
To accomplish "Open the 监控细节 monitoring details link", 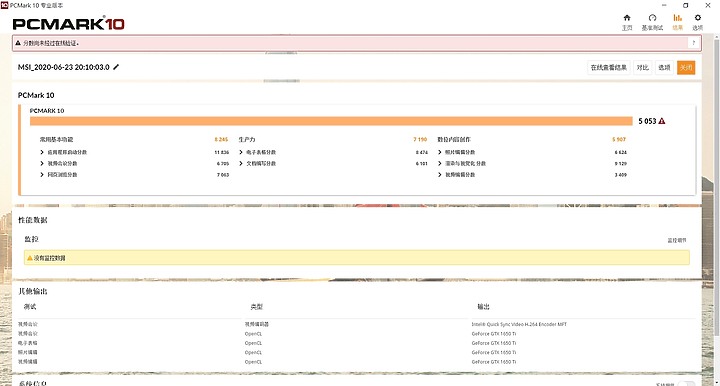I will click(x=677, y=240).
